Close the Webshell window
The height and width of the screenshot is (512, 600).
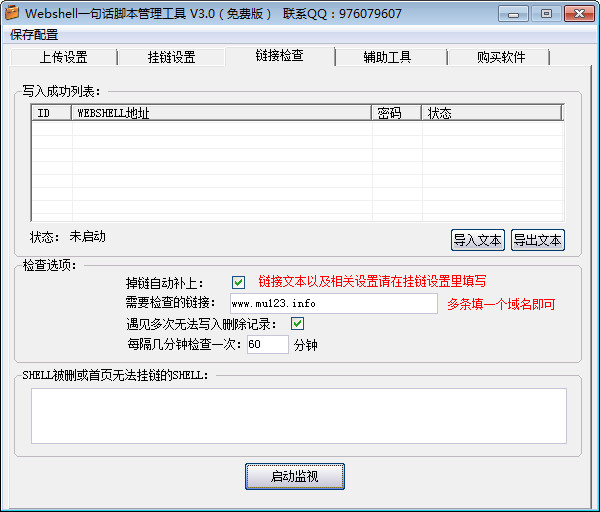pyautogui.click(x=579, y=14)
